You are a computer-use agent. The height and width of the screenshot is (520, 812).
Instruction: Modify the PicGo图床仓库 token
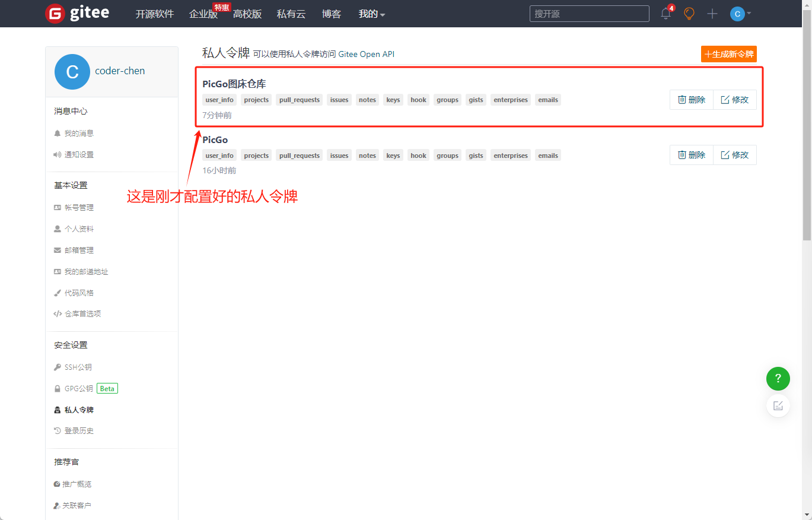[735, 100]
